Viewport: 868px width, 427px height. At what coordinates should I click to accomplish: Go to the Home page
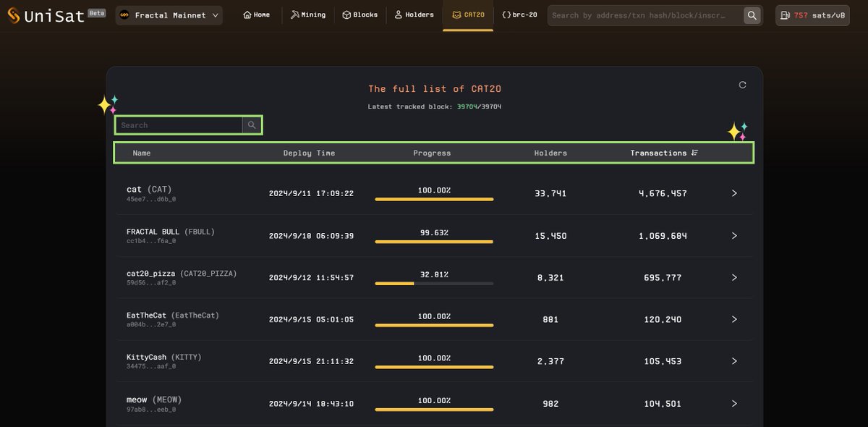(x=257, y=14)
